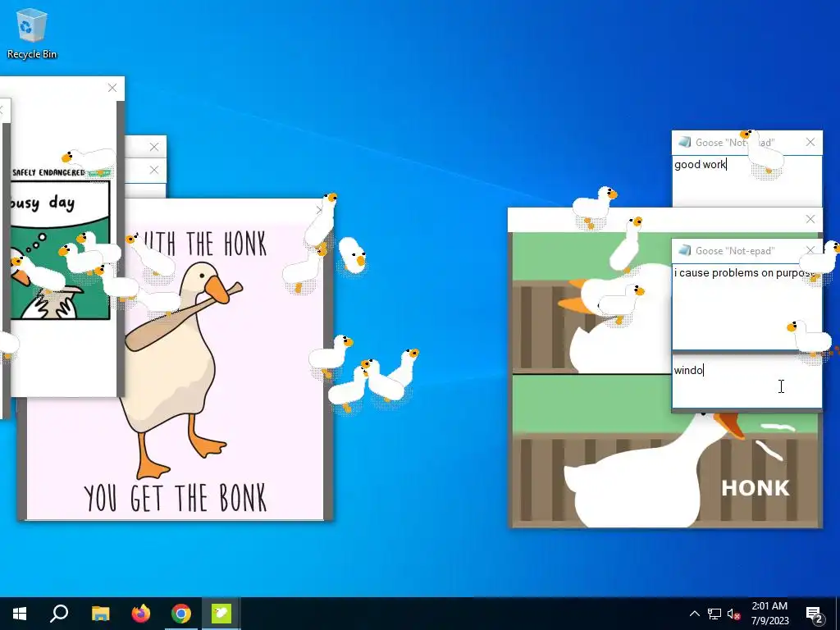Click the 'windo' text field

click(x=746, y=381)
